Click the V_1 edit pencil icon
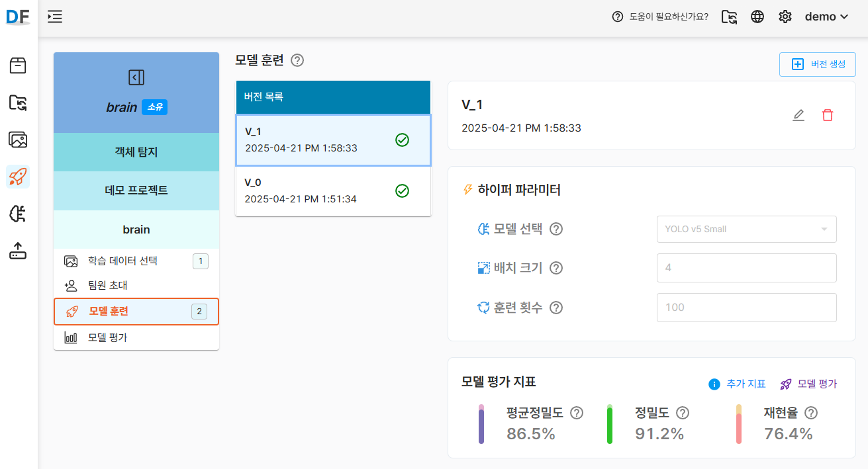 pyautogui.click(x=798, y=115)
